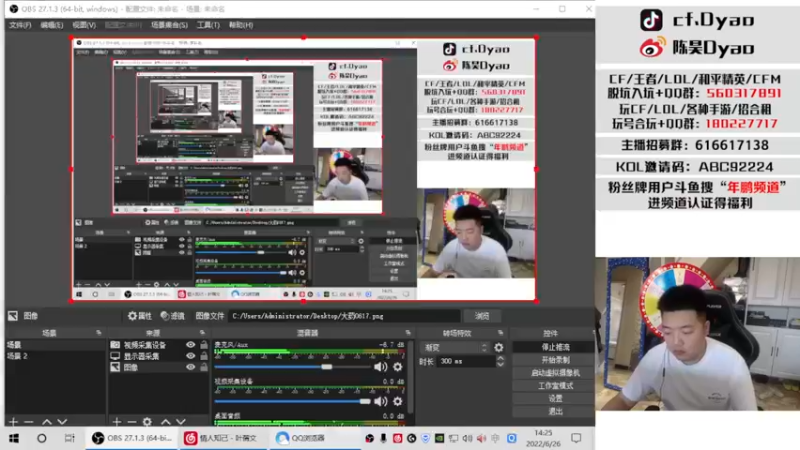Increase 时长 duration with up arrow
This screenshot has height=450, width=800.
(501, 358)
